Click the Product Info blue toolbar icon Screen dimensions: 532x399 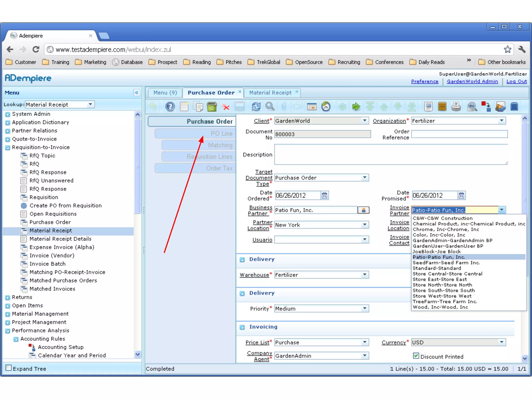pyautogui.click(x=514, y=107)
